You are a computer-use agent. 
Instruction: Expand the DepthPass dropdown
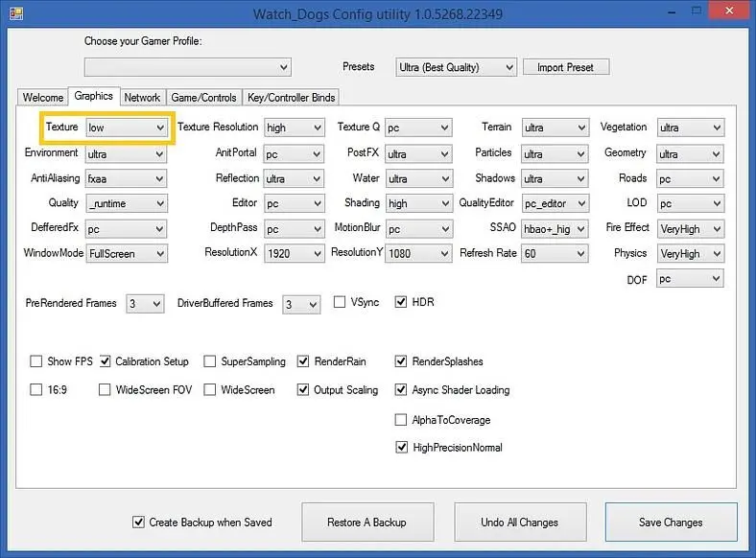tap(295, 229)
